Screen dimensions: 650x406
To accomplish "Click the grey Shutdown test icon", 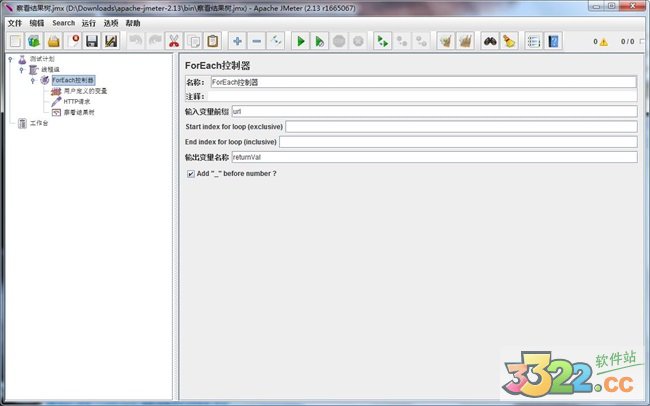I will tap(358, 41).
